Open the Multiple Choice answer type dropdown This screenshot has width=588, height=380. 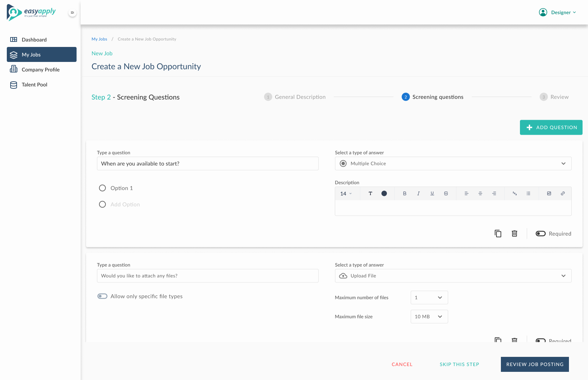click(x=453, y=164)
